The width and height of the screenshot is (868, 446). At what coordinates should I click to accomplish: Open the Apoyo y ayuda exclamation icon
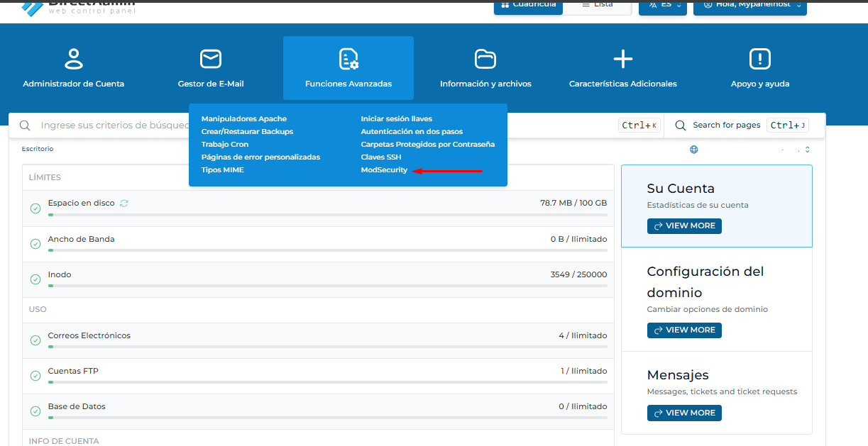coord(760,59)
